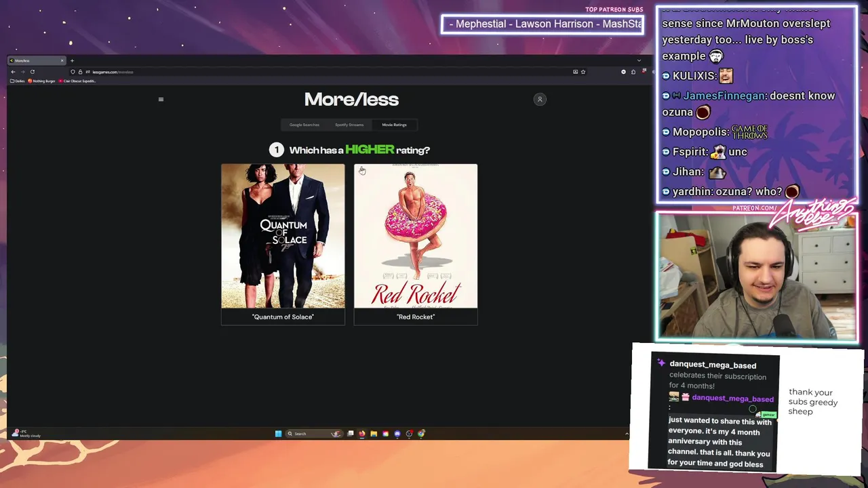Click the Fspirit chat message

click(705, 152)
